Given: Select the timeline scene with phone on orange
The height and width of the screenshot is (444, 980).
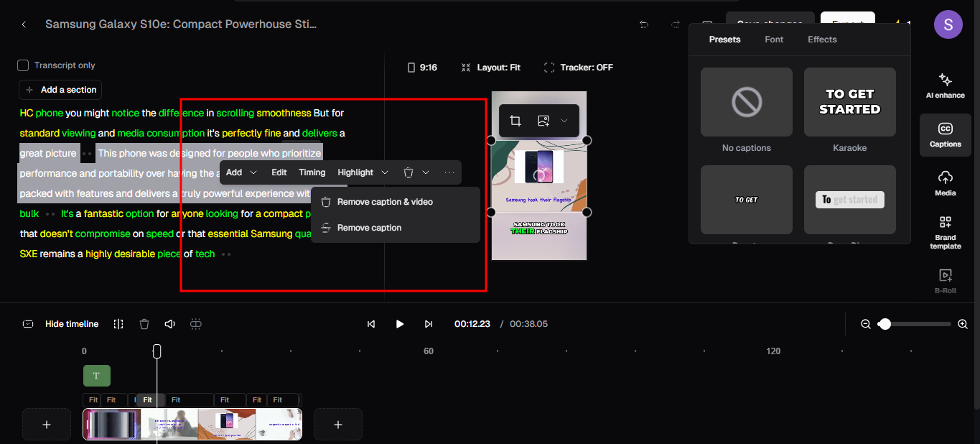Looking at the screenshot, I should click(227, 424).
